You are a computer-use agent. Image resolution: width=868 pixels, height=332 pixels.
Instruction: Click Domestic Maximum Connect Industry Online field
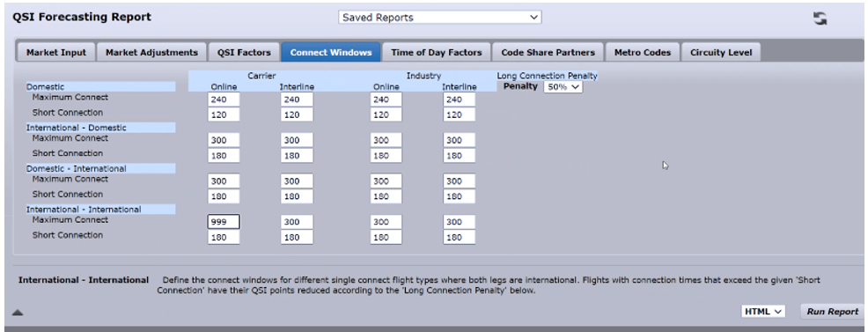[386, 100]
